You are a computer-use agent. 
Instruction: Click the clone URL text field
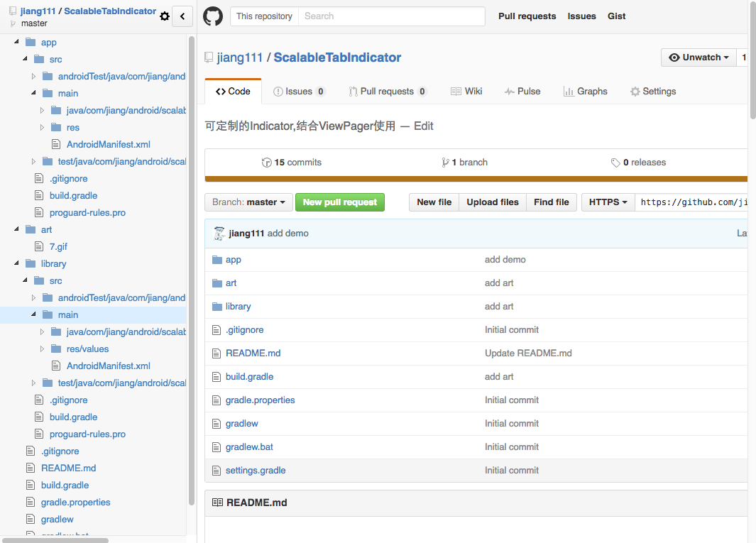click(691, 202)
